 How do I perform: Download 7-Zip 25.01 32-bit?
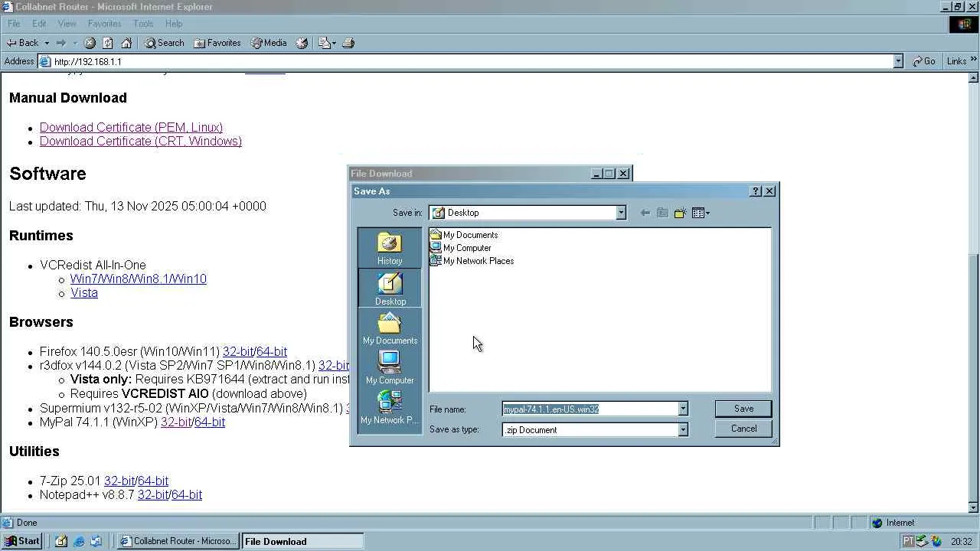(x=119, y=481)
